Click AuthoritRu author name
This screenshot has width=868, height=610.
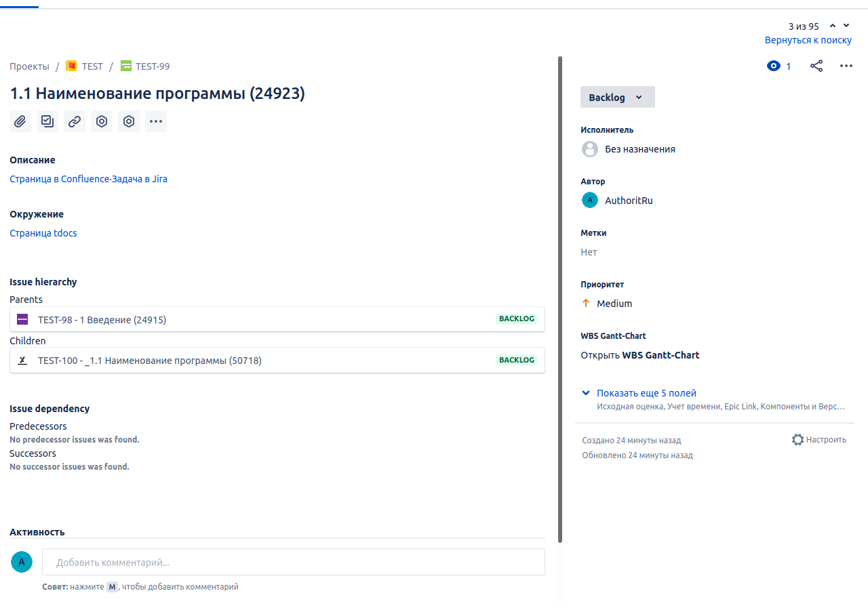point(629,201)
